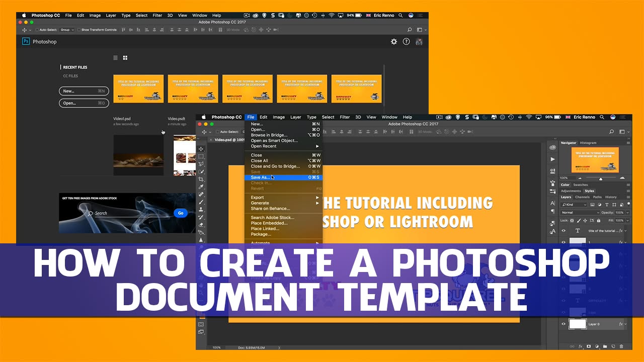Click the lock image pixels brush icon
644x362 pixels.
pyautogui.click(x=578, y=220)
